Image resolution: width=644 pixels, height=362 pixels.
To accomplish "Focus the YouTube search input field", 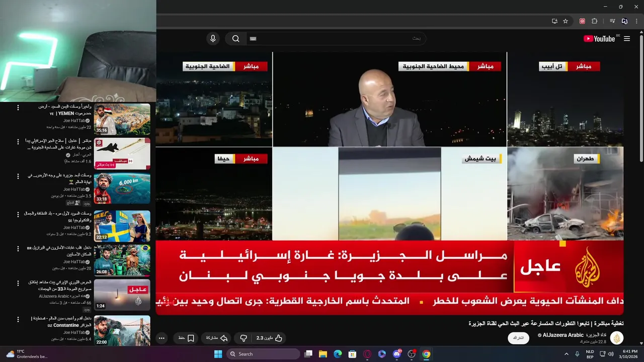I will tap(335, 39).
